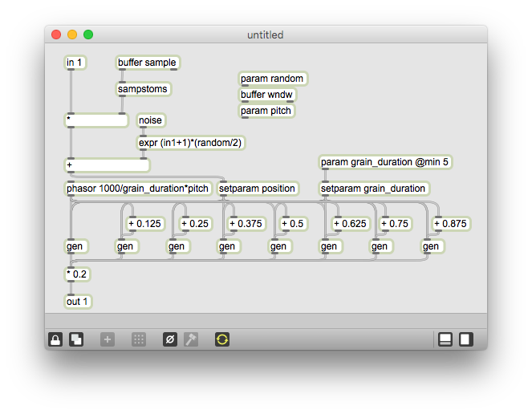Click the phasor 1000/grain_duration*pitch object

coord(139,189)
